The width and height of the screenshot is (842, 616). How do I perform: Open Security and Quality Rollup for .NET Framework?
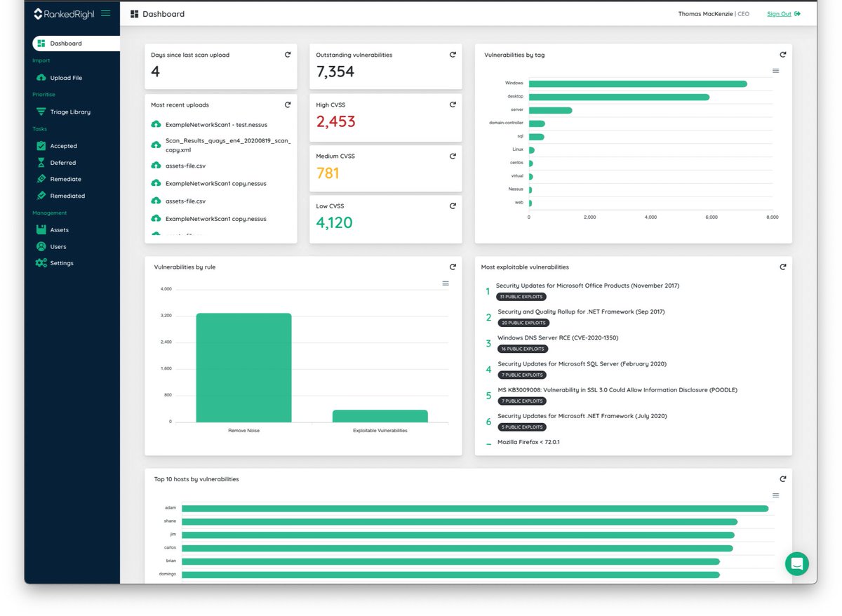pyautogui.click(x=581, y=312)
